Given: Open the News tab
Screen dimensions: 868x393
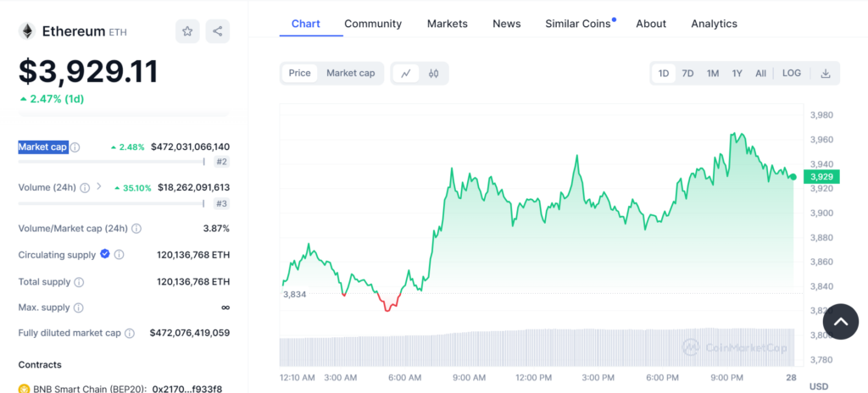Looking at the screenshot, I should tap(507, 24).
